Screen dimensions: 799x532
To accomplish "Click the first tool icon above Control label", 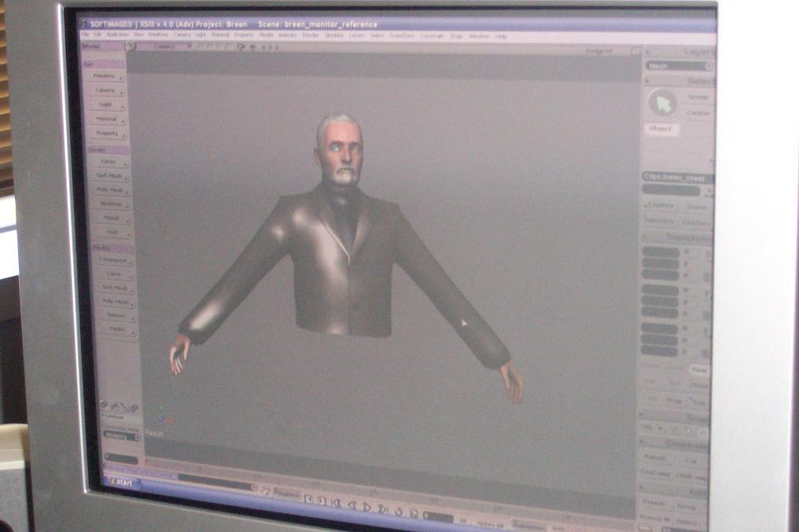I will click(104, 405).
